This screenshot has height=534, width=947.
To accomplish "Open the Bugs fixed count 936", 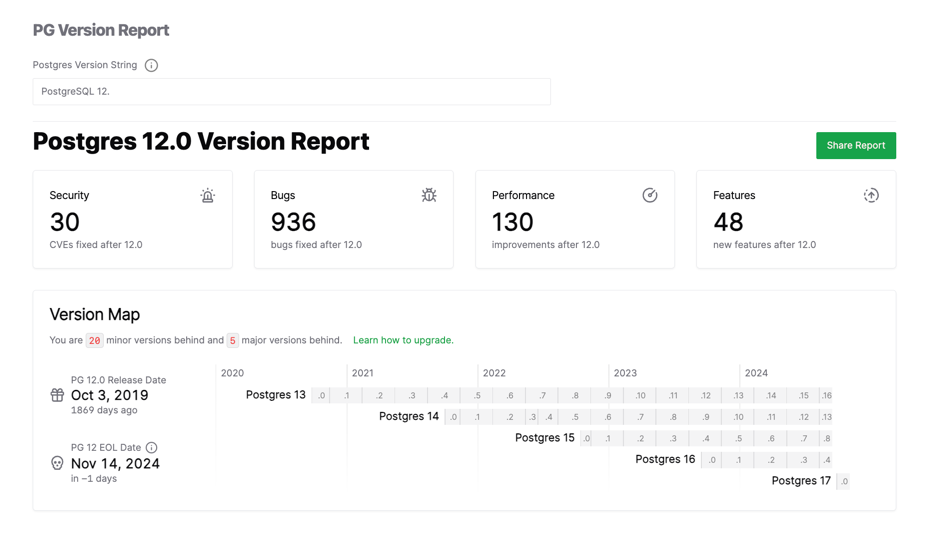I will (293, 222).
